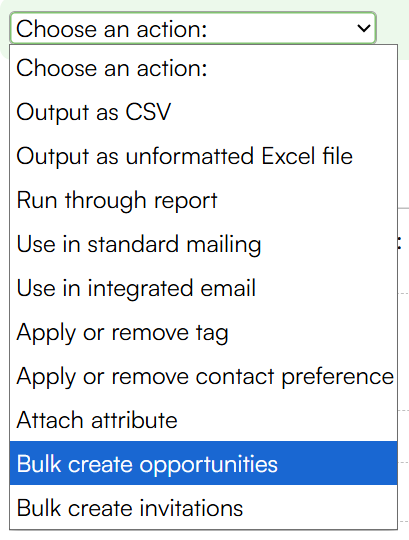The width and height of the screenshot is (409, 540).
Task: Select 'Use in integrated email' option
Action: point(203,288)
